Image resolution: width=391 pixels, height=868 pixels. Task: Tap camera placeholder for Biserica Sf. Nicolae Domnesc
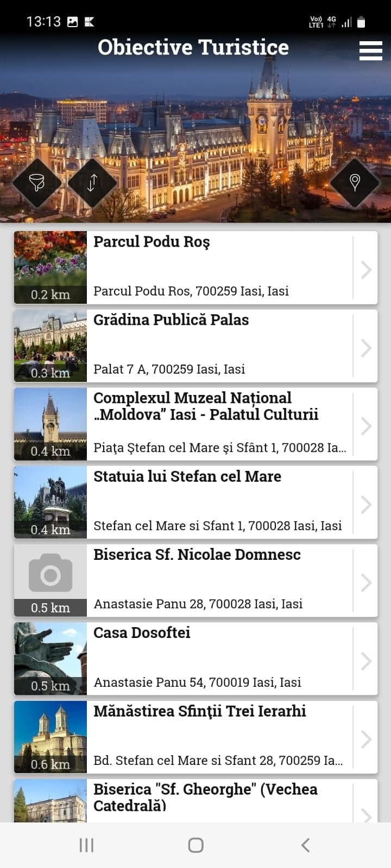[51, 573]
